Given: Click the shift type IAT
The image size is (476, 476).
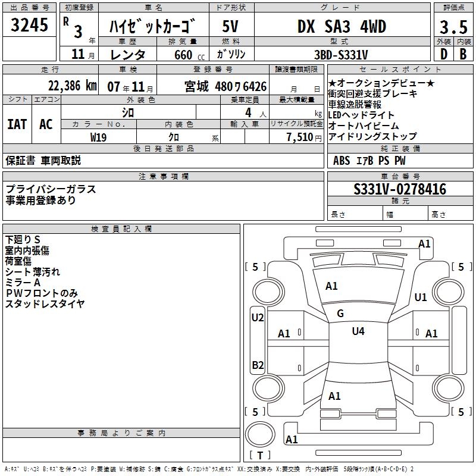Looking at the screenshot, I should (17, 124).
